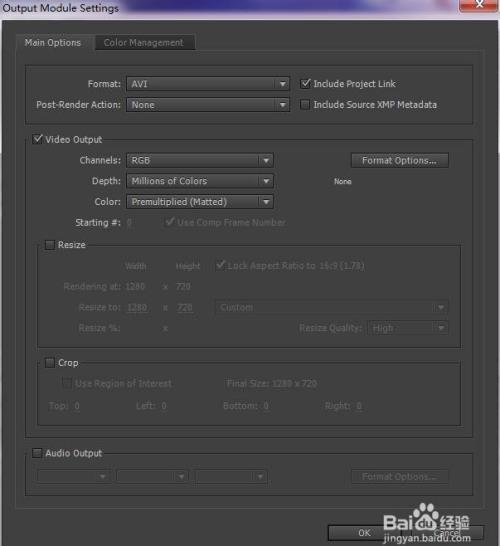Toggle the Video Output checkbox
This screenshot has width=500, height=546.
click(x=37, y=139)
